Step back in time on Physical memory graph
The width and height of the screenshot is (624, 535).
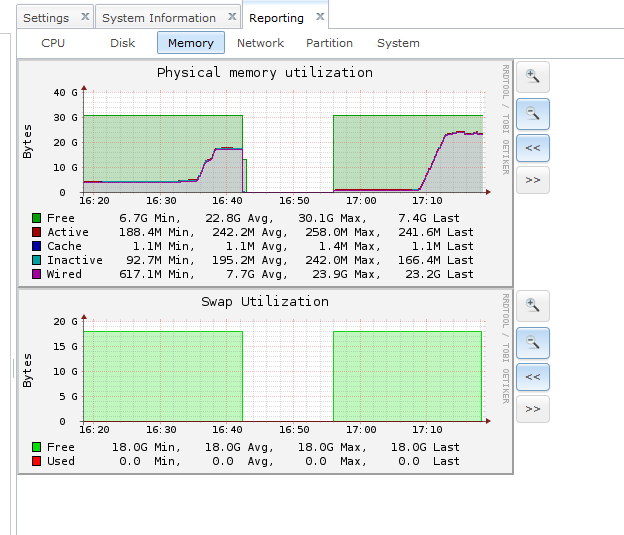tap(533, 147)
